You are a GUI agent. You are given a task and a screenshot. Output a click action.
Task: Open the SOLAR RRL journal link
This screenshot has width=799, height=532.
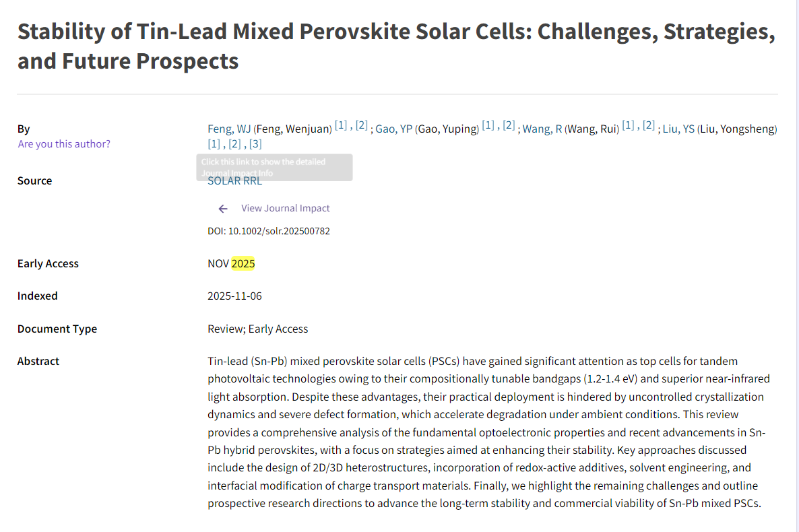coord(234,180)
